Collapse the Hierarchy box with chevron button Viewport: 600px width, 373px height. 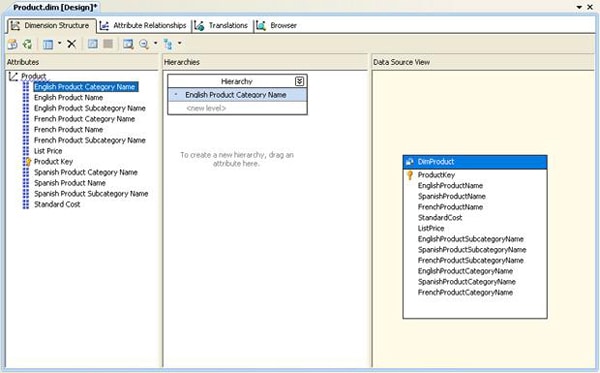tap(300, 81)
